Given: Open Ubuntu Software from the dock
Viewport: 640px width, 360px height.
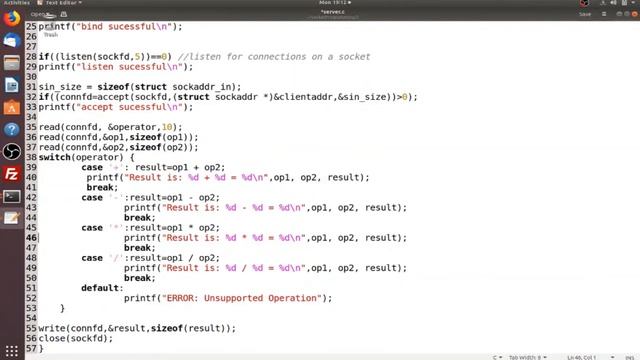Looking at the screenshot, I should click(x=11, y=108).
